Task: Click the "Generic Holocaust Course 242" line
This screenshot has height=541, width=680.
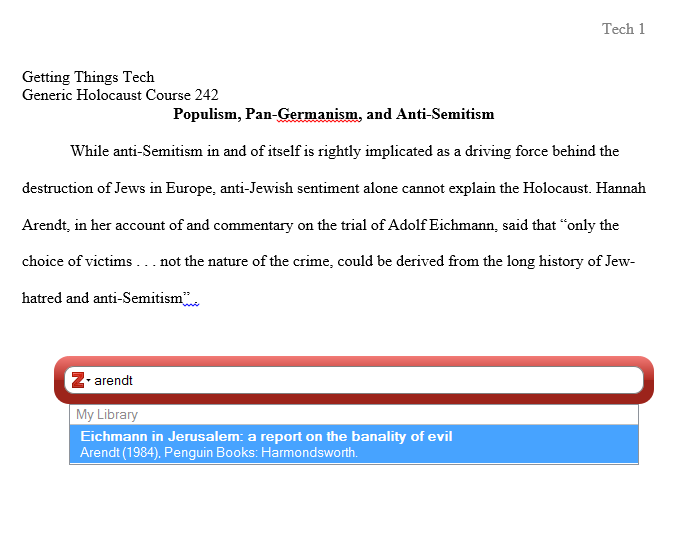Action: [120, 95]
